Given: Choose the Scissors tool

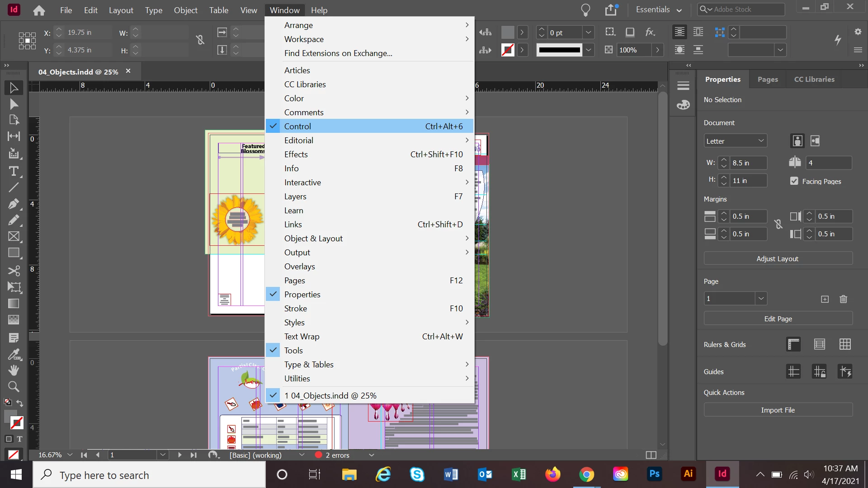Looking at the screenshot, I should [x=14, y=271].
